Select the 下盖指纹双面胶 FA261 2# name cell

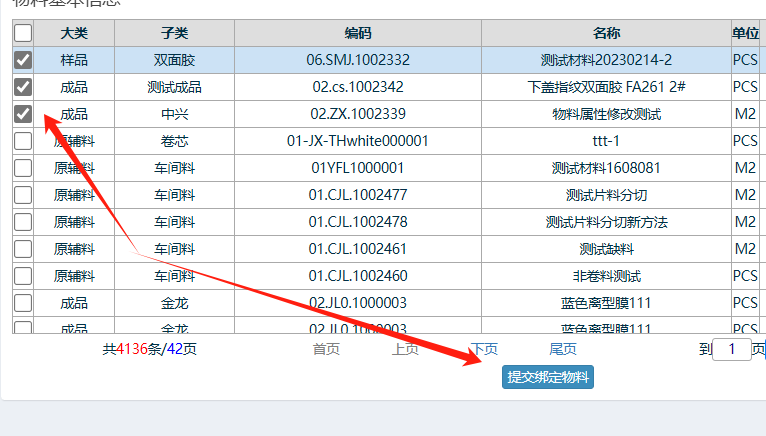point(606,87)
